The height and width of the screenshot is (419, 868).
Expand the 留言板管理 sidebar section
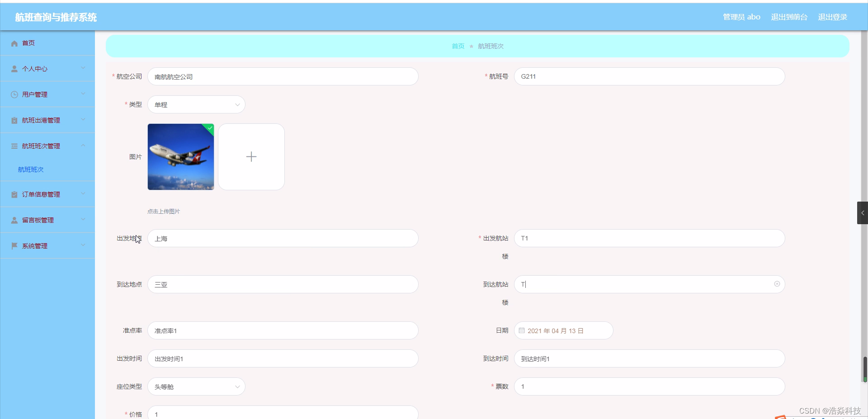(x=38, y=220)
